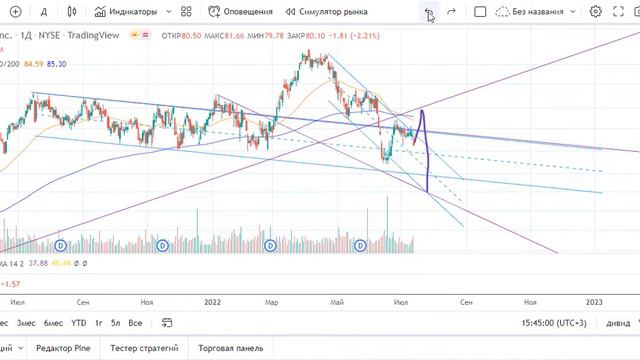Click the NYSE exchange label in legend
This screenshot has height=360, width=640.
49,36
